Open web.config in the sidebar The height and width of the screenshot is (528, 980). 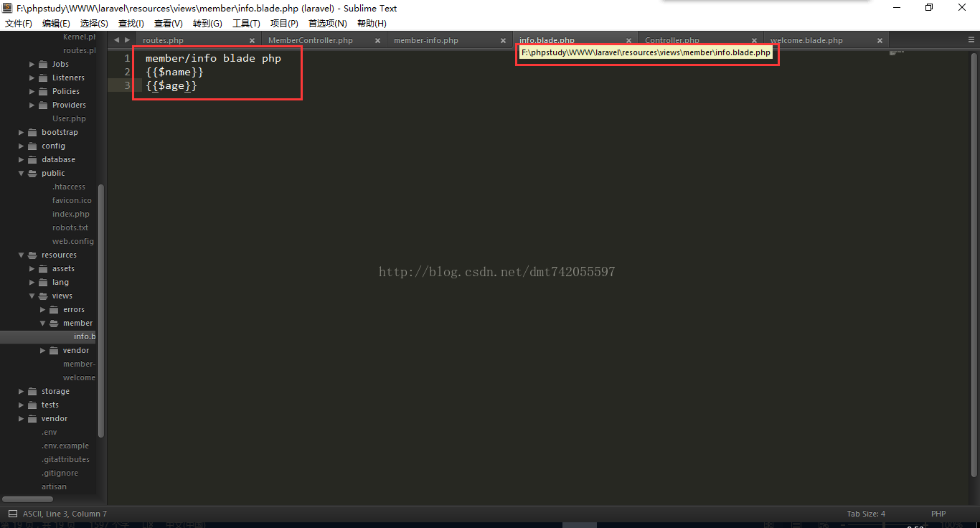73,241
